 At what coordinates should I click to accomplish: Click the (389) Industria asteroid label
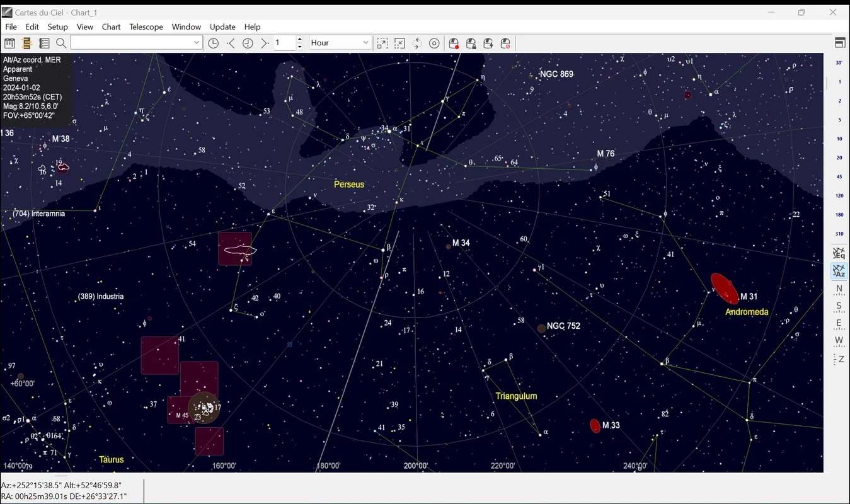click(101, 296)
